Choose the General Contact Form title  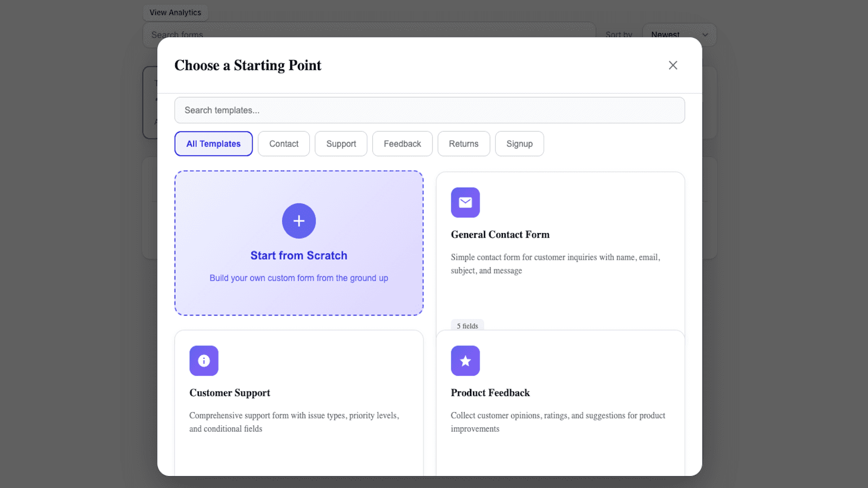click(x=500, y=235)
